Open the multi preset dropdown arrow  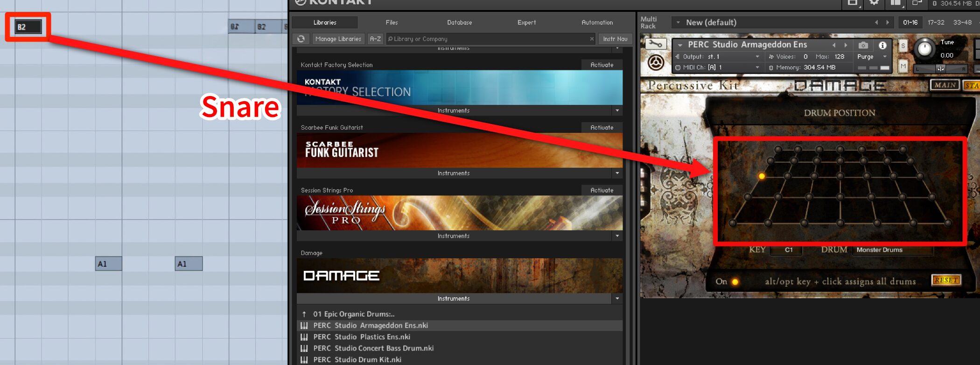point(678,22)
